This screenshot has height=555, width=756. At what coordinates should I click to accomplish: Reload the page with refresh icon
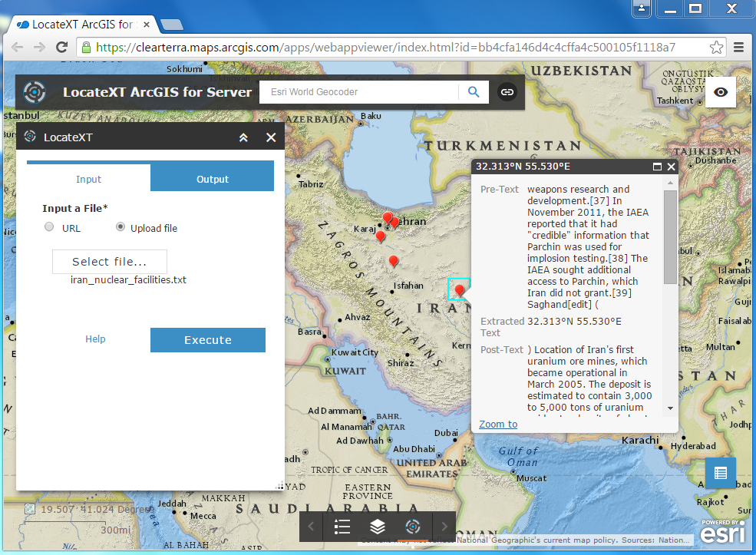[x=61, y=48]
